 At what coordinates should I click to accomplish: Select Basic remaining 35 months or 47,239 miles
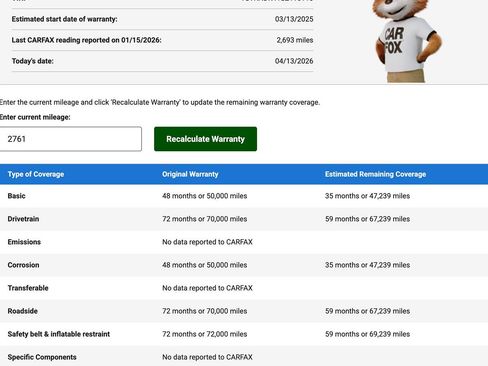pyautogui.click(x=367, y=196)
